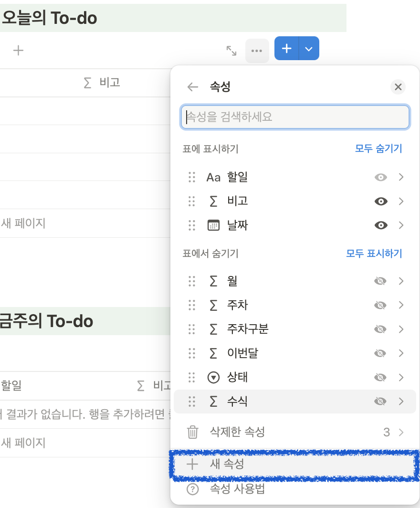Toggle visibility of the 날짜 property
420x508 pixels.
[x=380, y=225]
